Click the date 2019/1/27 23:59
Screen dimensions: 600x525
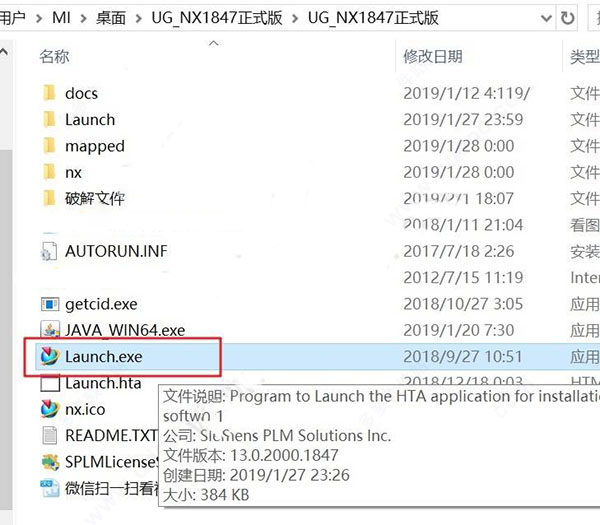point(463,119)
